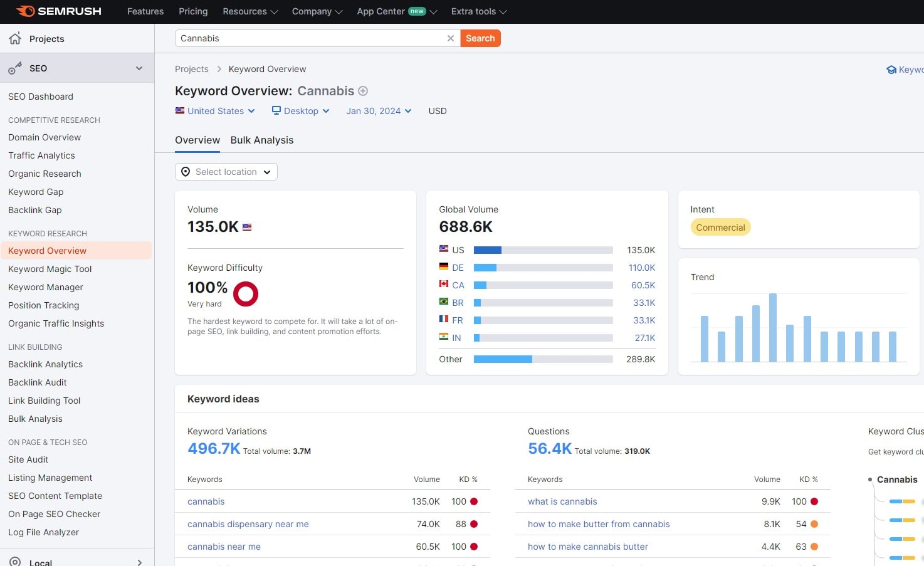
Task: Switch to the Bulk Analysis tab
Action: coord(262,140)
